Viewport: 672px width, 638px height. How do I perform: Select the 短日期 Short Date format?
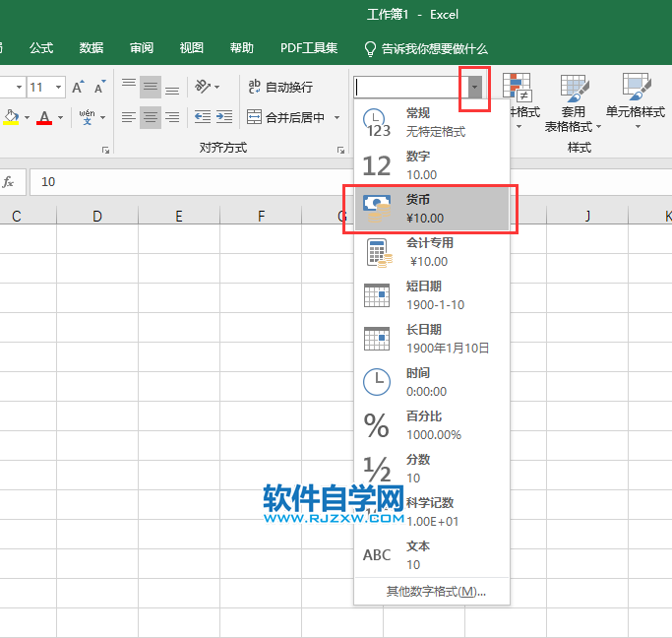pyautogui.click(x=432, y=295)
